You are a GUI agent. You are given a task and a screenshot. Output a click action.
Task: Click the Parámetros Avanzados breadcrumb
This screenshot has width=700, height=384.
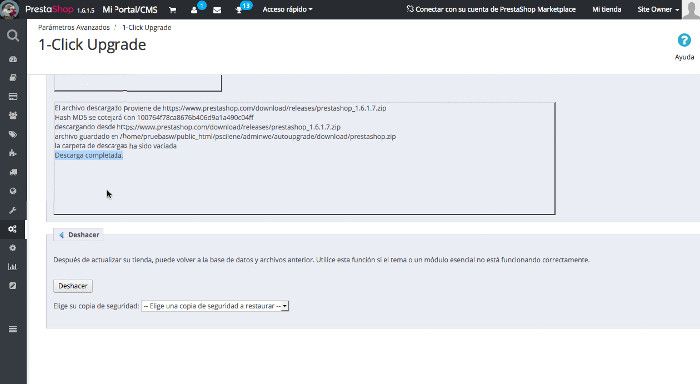[x=74, y=27]
